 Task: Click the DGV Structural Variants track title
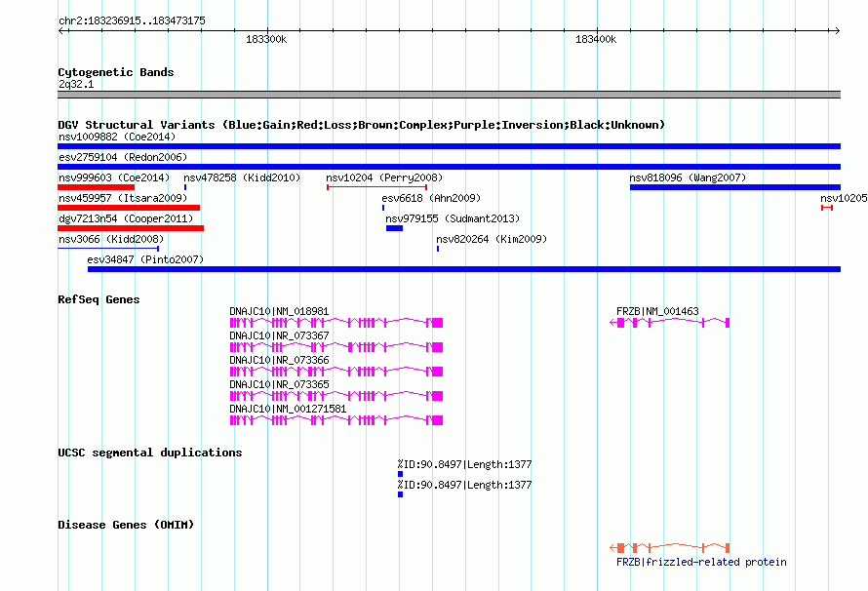coord(362,125)
